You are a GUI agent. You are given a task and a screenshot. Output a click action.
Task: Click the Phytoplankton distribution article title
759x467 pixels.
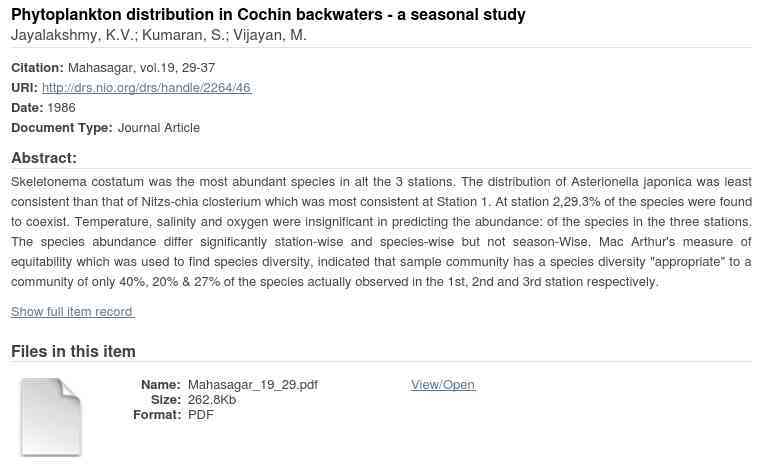click(x=268, y=15)
